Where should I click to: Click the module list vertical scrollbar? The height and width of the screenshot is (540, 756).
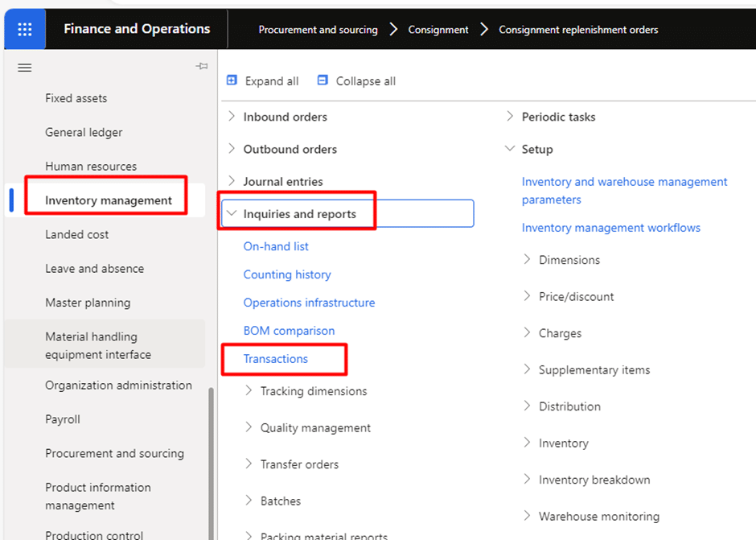[211, 464]
